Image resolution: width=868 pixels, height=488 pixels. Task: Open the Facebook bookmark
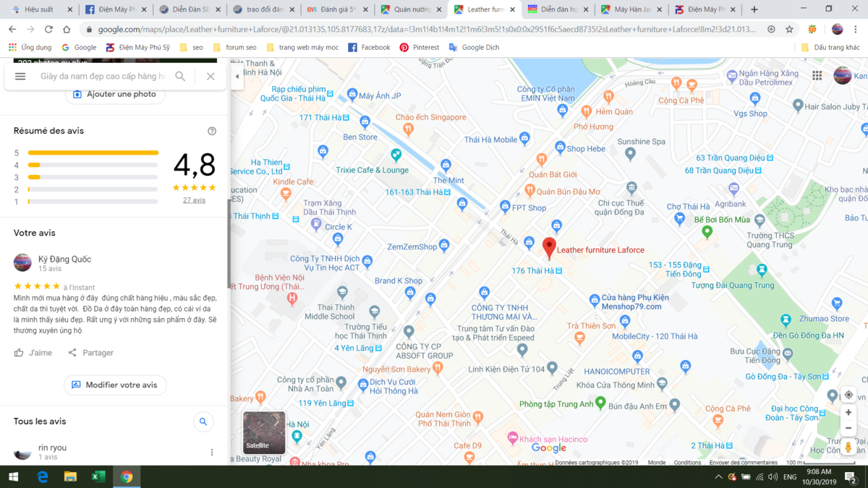369,47
